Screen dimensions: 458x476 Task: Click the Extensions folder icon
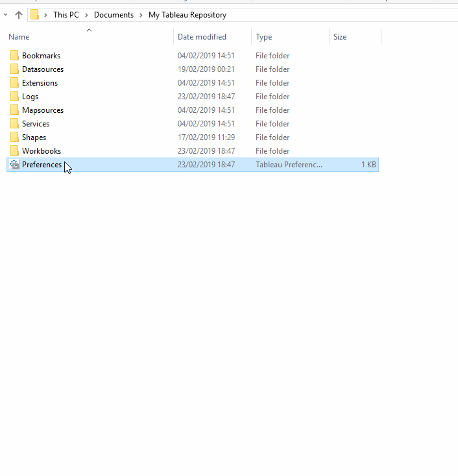[x=14, y=83]
